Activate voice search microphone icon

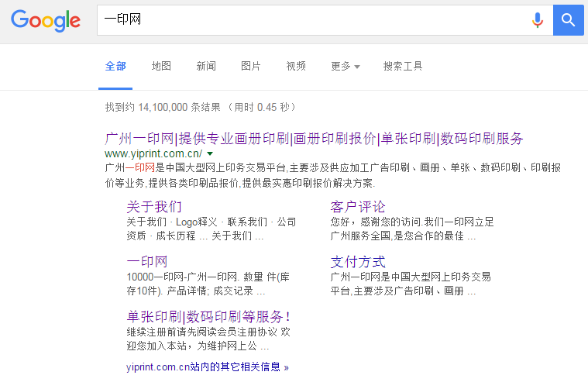(538, 20)
